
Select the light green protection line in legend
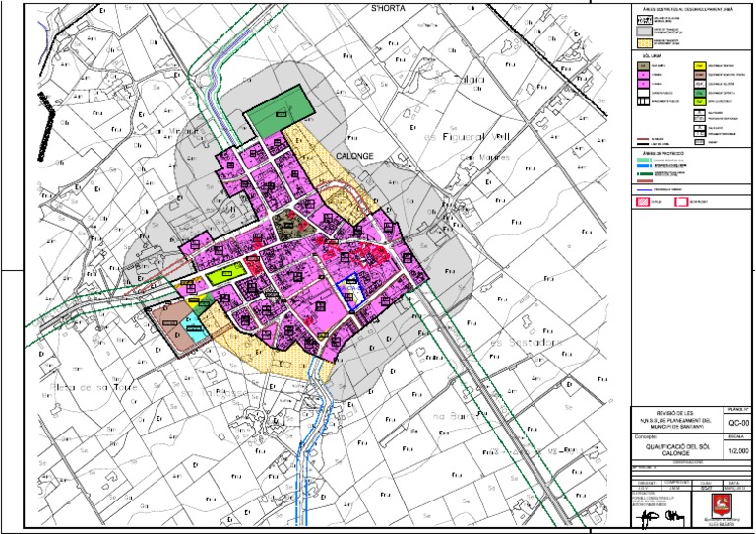(x=644, y=160)
